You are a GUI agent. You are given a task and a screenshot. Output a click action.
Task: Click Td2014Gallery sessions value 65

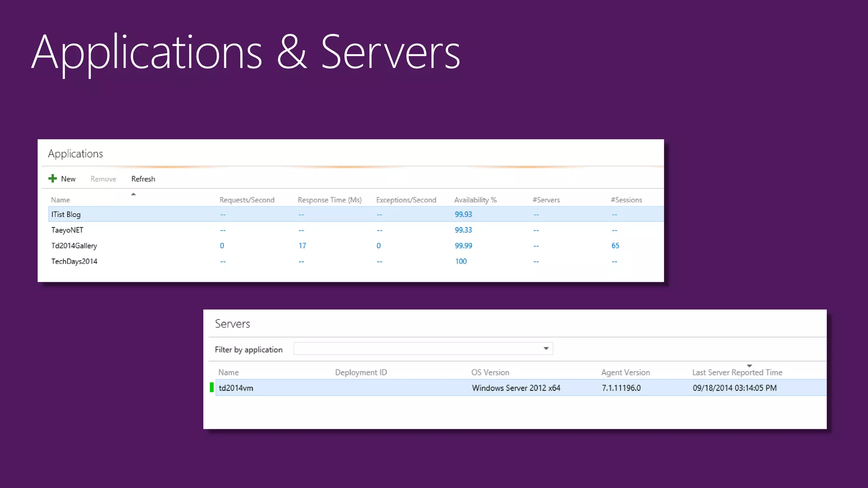615,246
